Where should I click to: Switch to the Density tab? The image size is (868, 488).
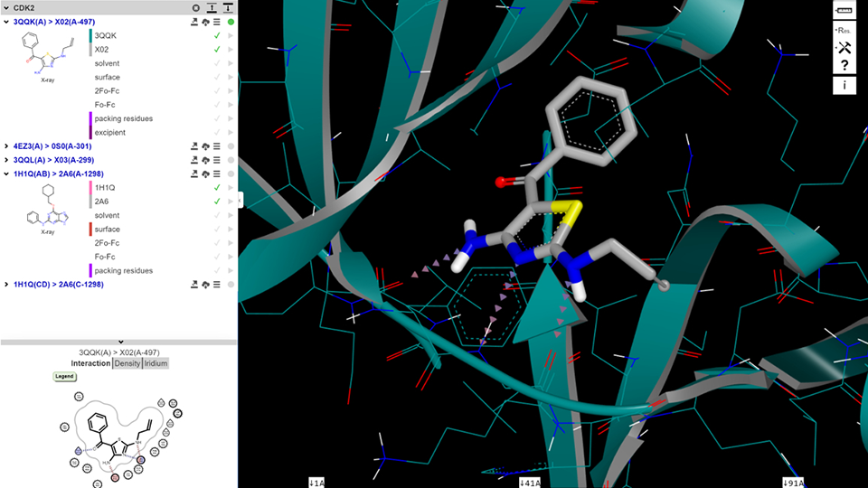tap(127, 363)
